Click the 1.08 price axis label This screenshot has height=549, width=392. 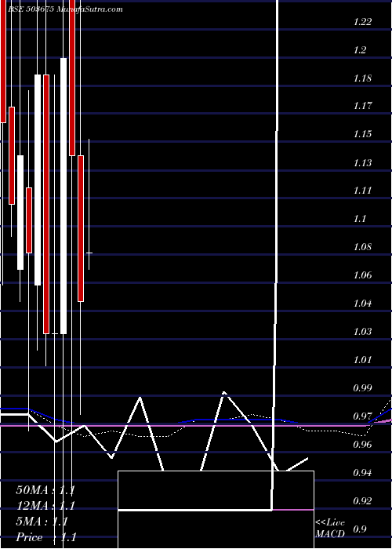pos(362,247)
